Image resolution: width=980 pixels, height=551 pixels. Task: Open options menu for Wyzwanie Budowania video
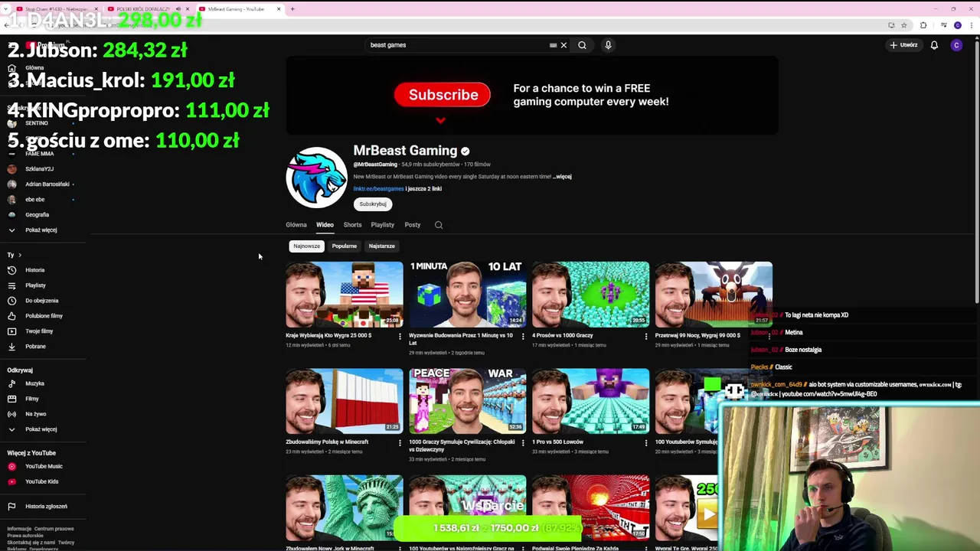(523, 336)
